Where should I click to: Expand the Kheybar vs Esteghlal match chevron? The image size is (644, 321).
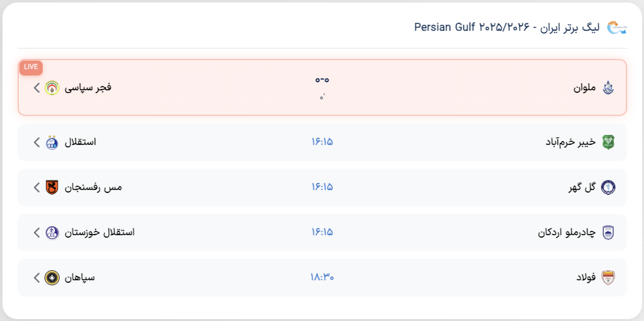pyautogui.click(x=36, y=142)
